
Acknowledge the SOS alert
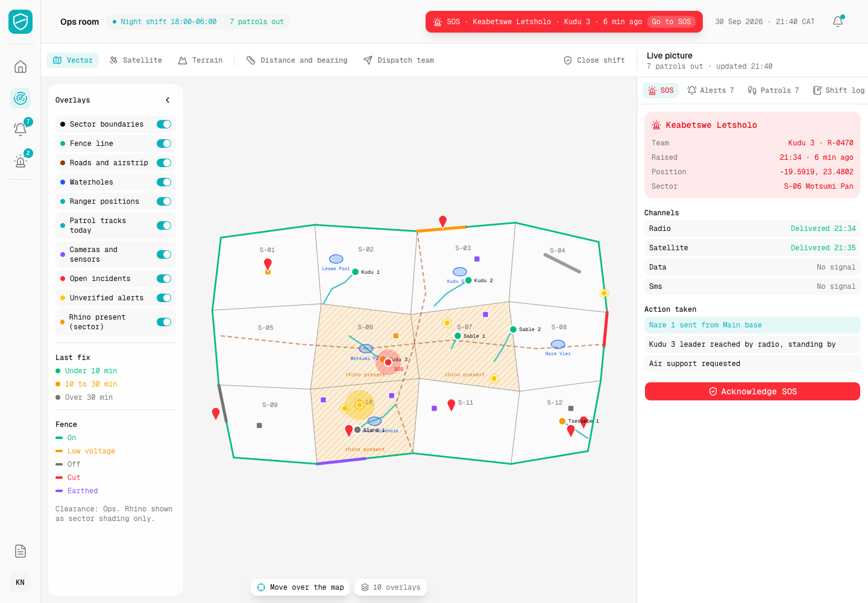coord(752,391)
